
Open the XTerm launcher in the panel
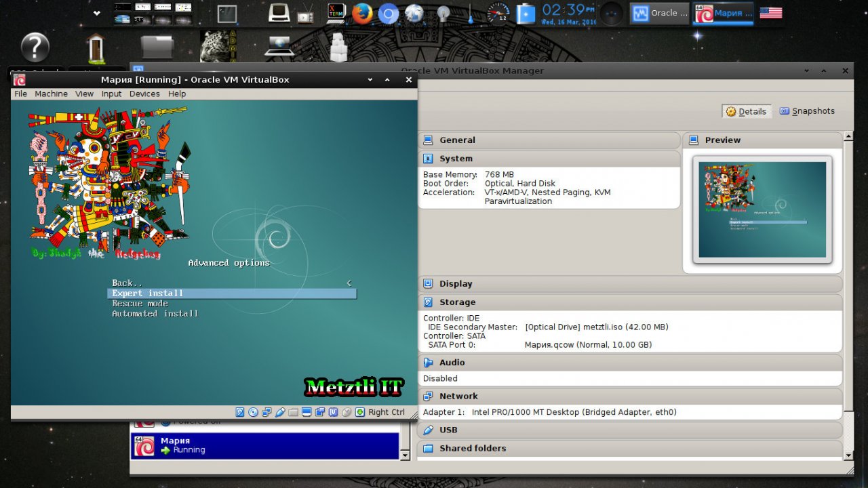pyautogui.click(x=336, y=13)
